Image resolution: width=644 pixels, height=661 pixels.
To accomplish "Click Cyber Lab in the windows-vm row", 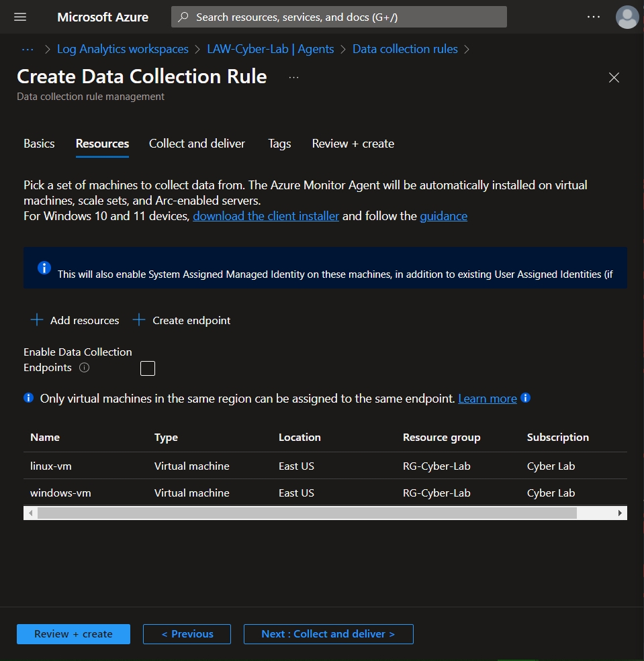I will [x=551, y=493].
